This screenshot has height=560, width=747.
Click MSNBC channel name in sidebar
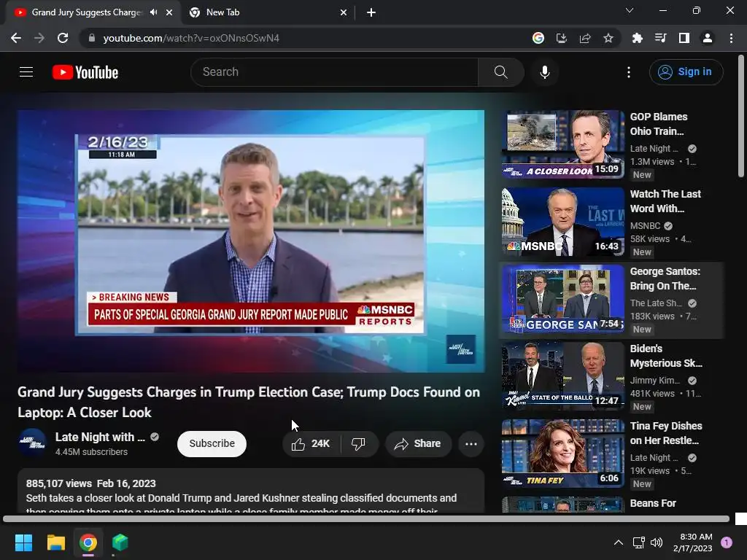pos(645,226)
